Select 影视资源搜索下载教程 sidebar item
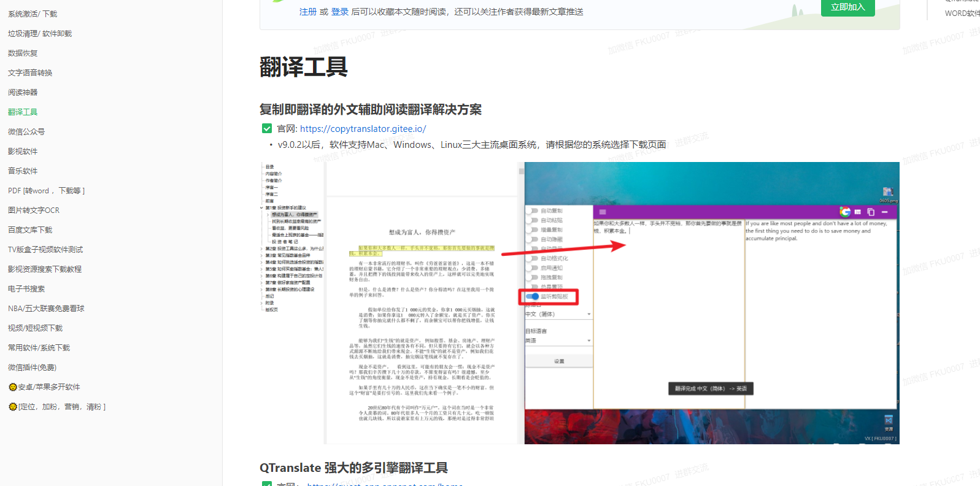Viewport: 980px width, 486px height. pos(45,269)
